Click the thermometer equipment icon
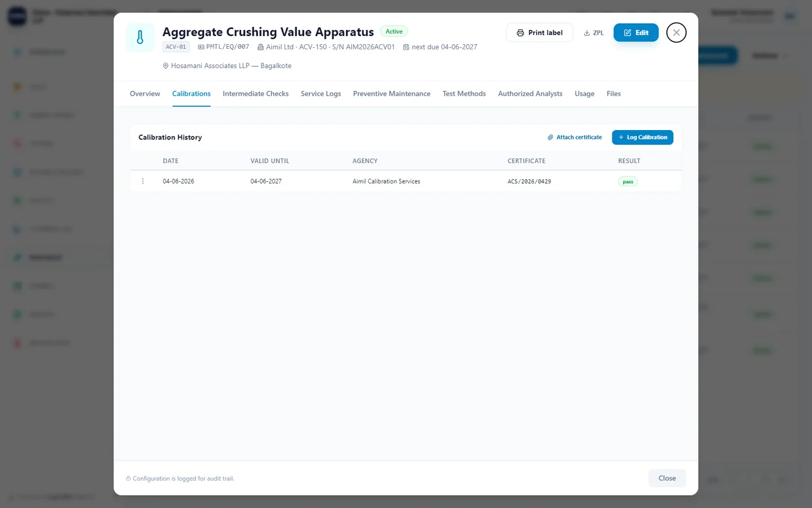 [140, 38]
